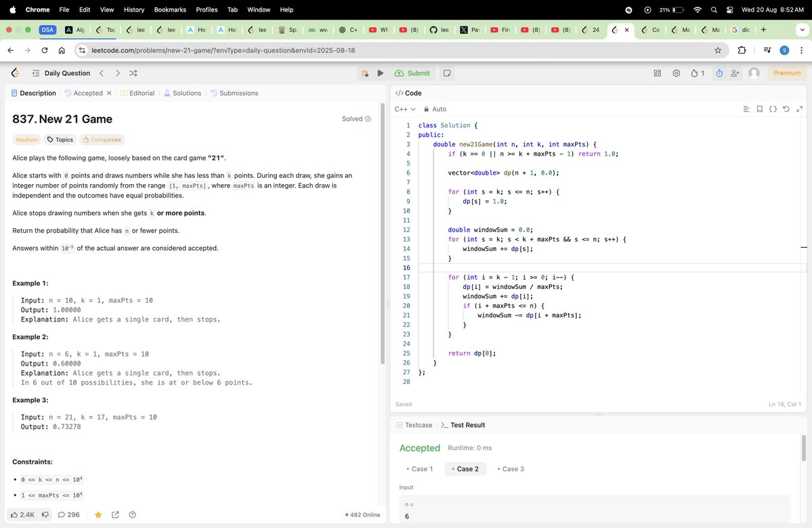The width and height of the screenshot is (812, 528).
Task: Submit the solution
Action: pyautogui.click(x=412, y=73)
